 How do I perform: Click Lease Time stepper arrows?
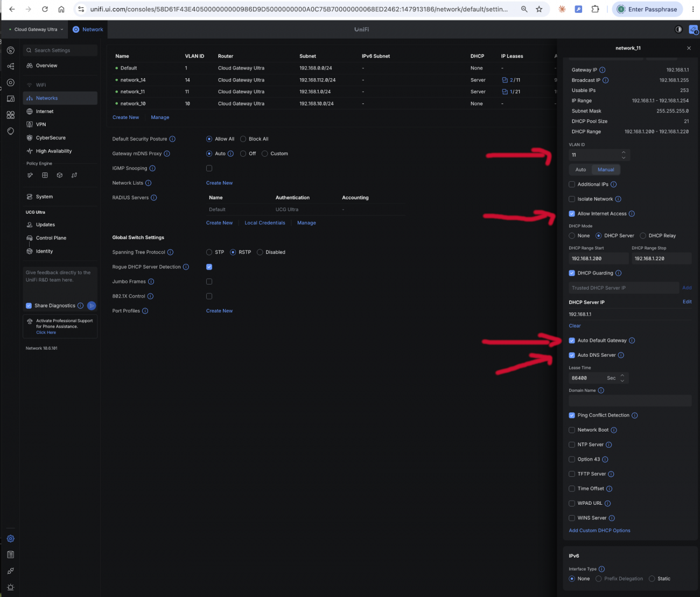tap(622, 378)
